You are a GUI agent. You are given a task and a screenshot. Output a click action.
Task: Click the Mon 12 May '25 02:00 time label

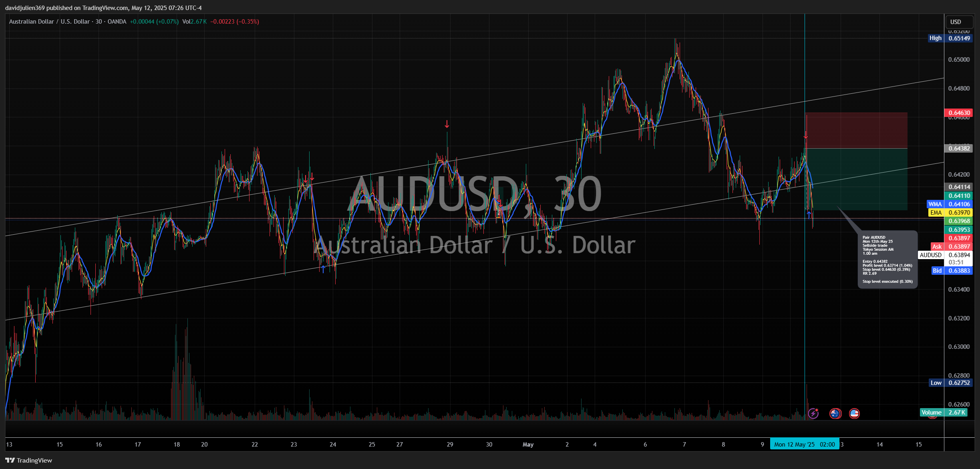point(805,444)
